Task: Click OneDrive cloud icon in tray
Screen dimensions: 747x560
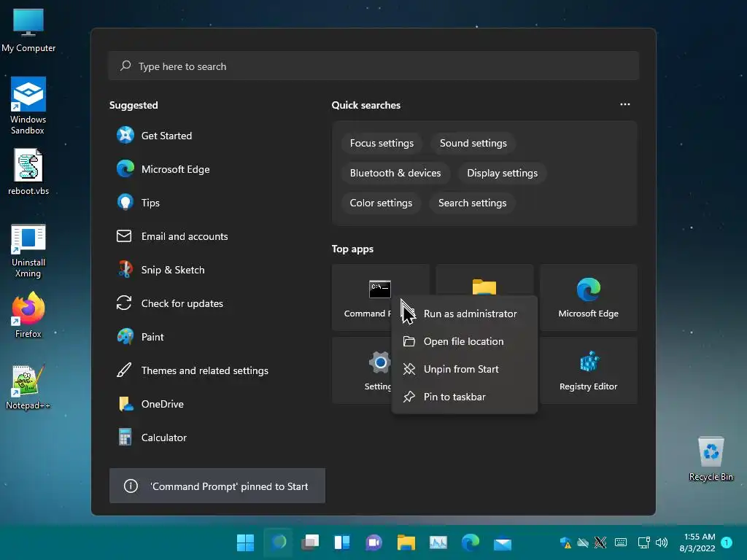Action: 583,542
